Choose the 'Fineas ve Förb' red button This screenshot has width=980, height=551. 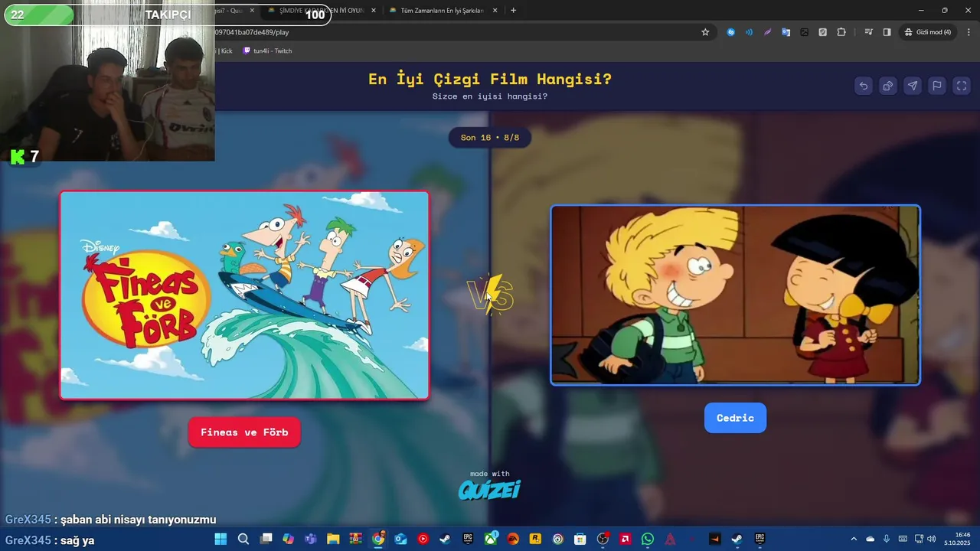tap(244, 432)
